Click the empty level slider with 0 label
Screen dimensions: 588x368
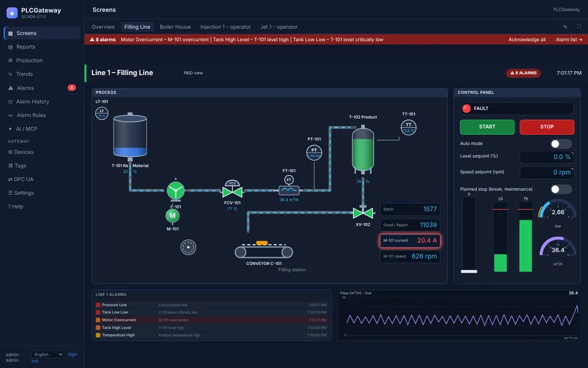(469, 235)
